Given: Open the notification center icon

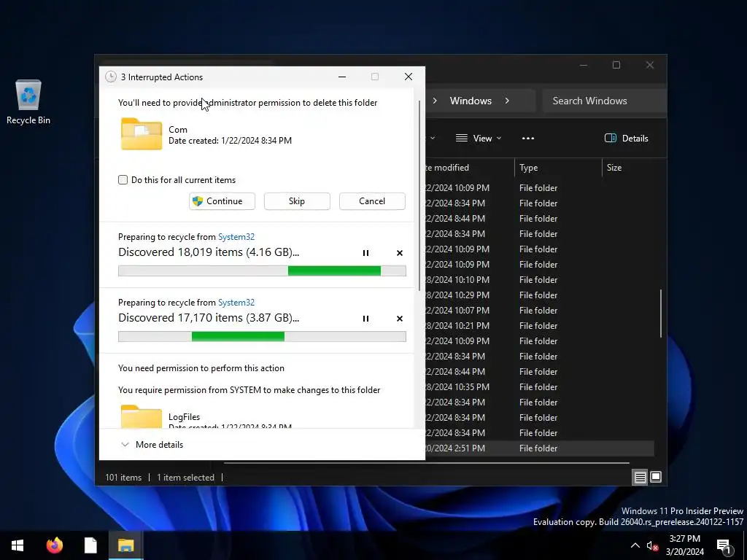Looking at the screenshot, I should tap(724, 545).
